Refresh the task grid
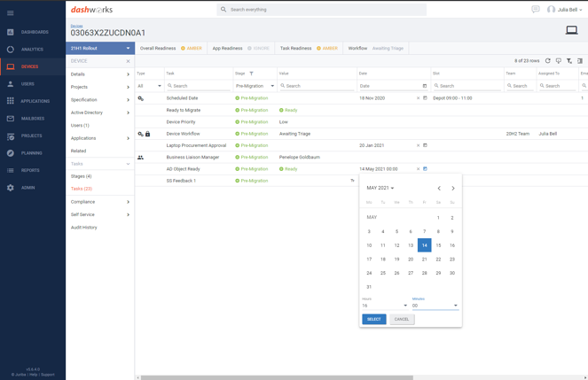The height and width of the screenshot is (380, 588). point(547,60)
